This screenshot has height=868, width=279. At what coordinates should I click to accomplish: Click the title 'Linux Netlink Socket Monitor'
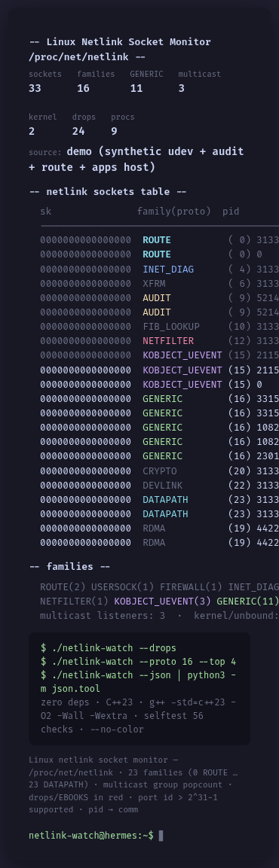tap(129, 42)
